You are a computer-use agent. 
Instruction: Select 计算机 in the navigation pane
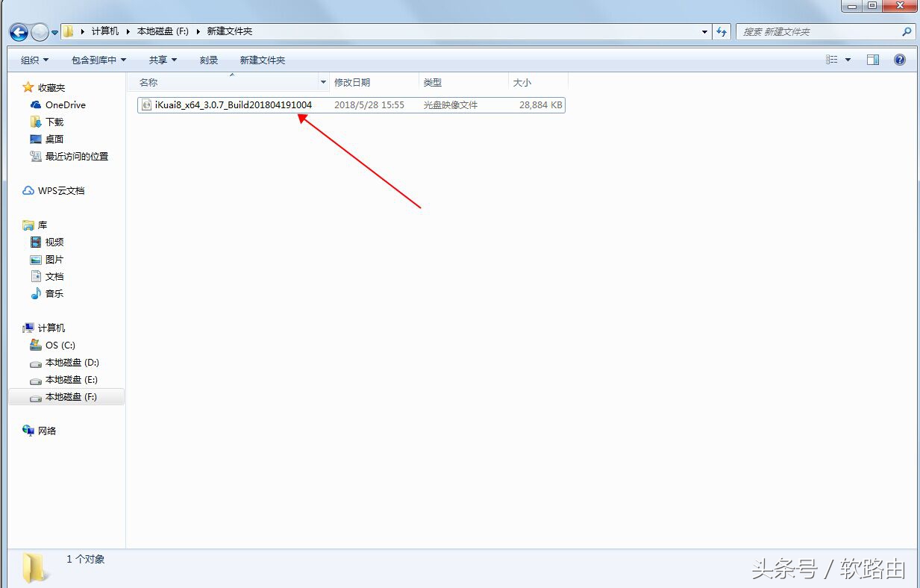[x=51, y=328]
